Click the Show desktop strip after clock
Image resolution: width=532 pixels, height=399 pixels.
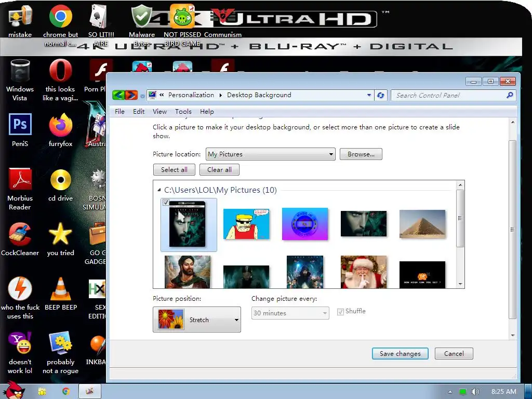(x=528, y=392)
